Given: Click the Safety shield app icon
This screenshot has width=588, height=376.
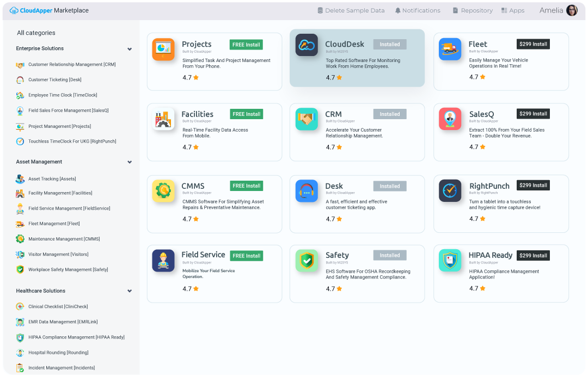Looking at the screenshot, I should pos(307,261).
